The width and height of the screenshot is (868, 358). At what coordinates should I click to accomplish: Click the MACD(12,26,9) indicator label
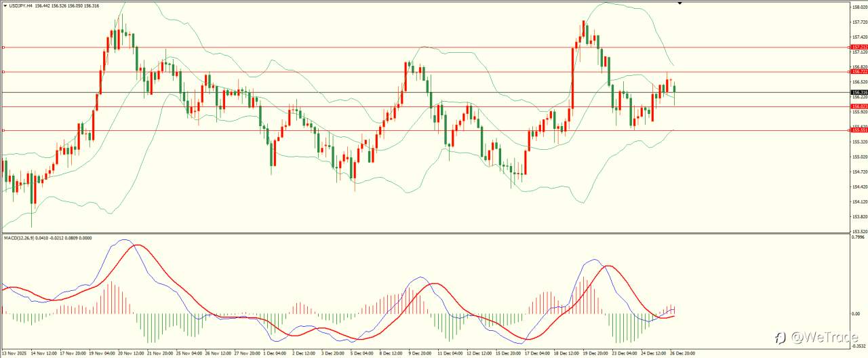(20, 237)
